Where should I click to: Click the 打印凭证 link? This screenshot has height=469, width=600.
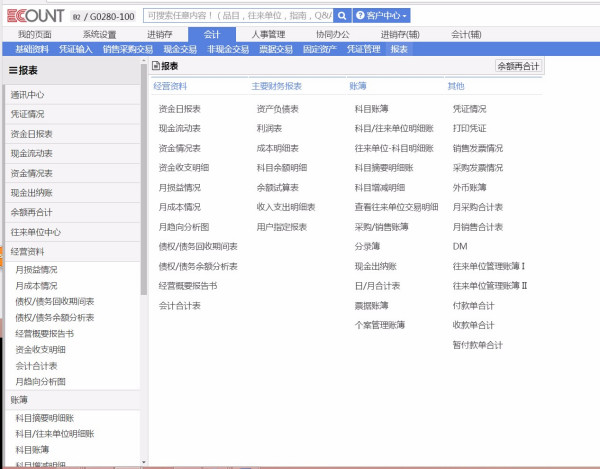469,128
